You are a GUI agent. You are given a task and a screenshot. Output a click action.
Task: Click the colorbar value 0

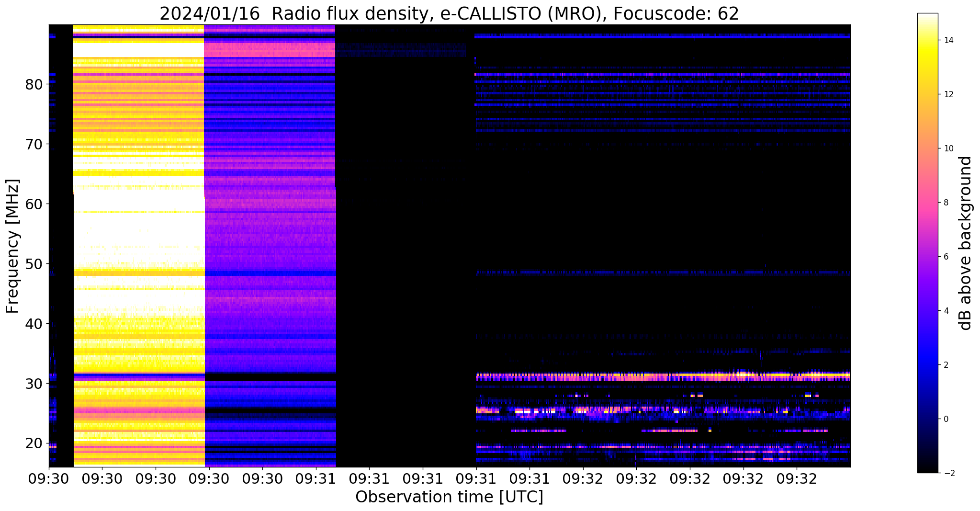point(946,419)
